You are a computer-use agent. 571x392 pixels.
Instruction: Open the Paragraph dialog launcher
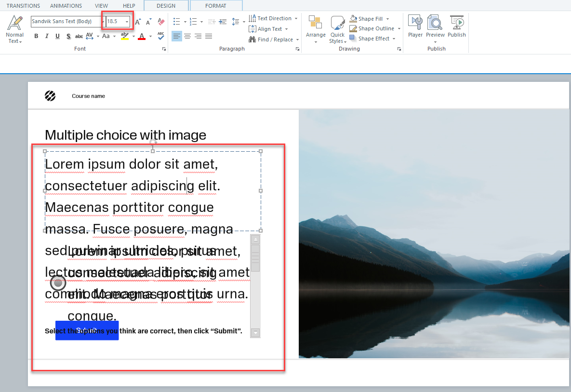pos(297,49)
